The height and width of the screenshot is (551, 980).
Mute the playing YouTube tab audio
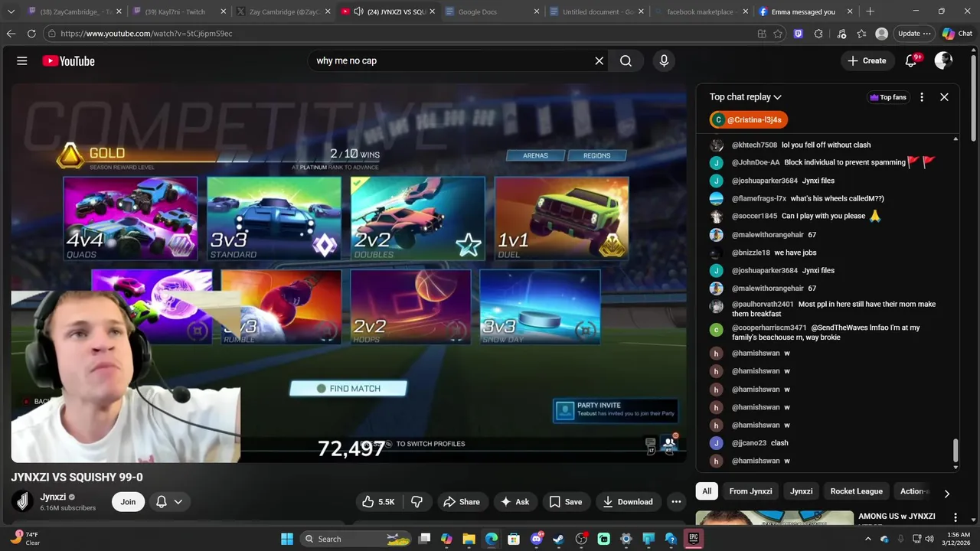(x=358, y=11)
